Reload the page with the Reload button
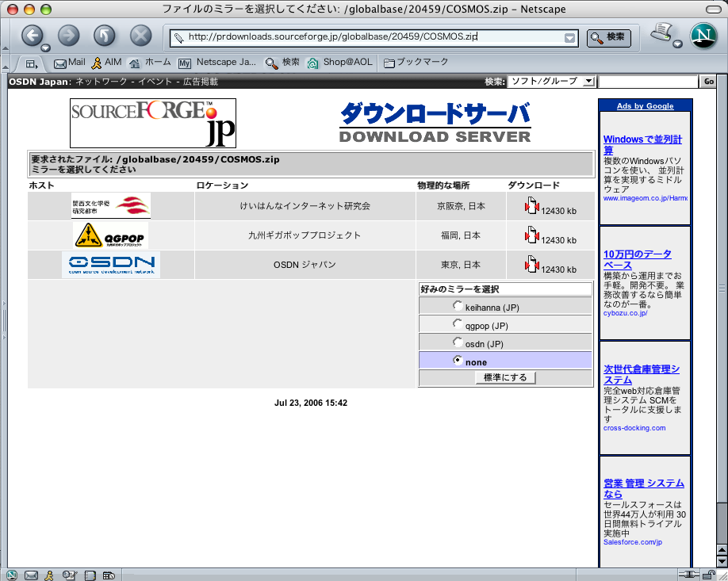Image resolution: width=728 pixels, height=581 pixels. click(x=105, y=35)
